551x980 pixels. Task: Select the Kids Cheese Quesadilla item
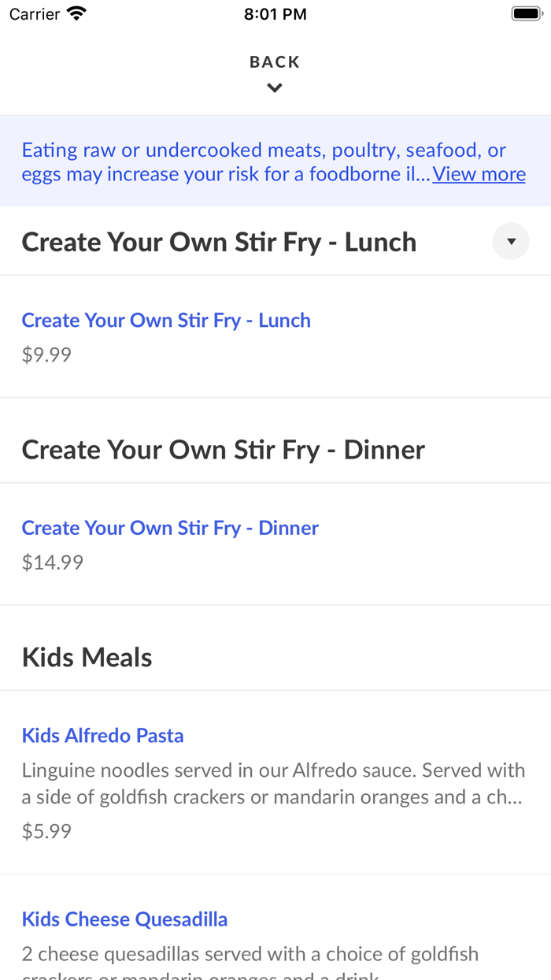click(x=124, y=919)
